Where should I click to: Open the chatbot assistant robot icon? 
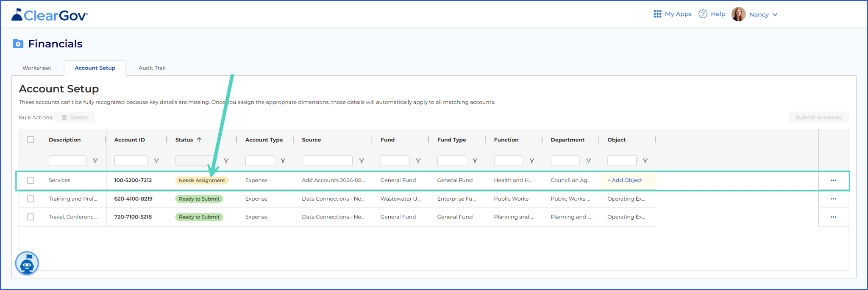27,263
